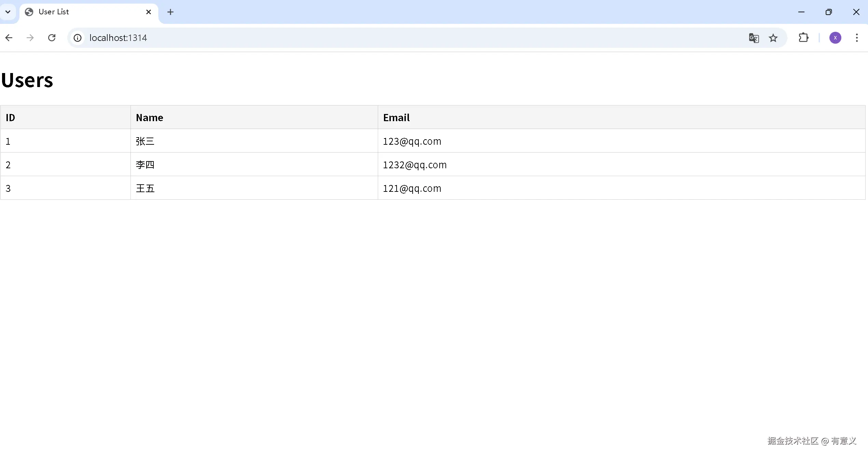Click the browser back arrow

(9, 38)
